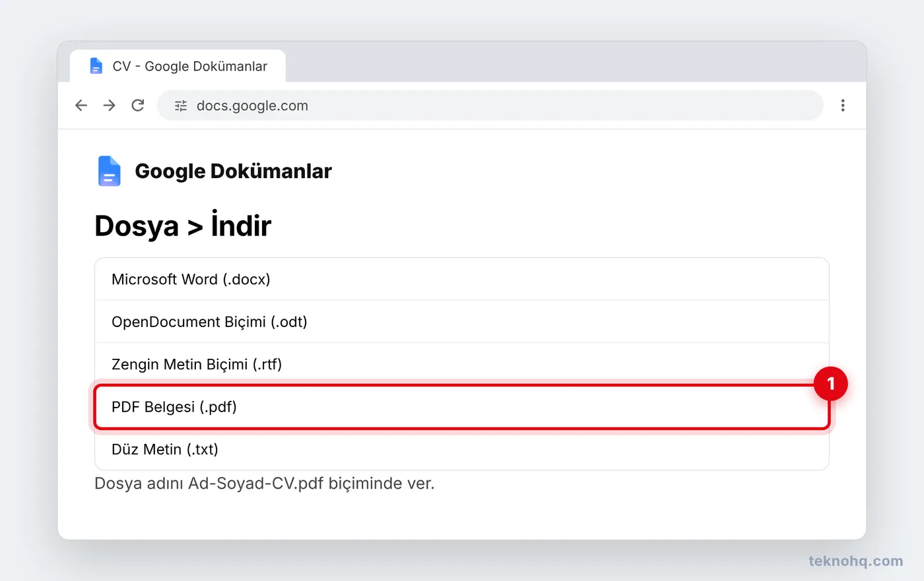Choose Microsoft Word (.docx) download
The width and height of the screenshot is (924, 581).
(x=462, y=279)
